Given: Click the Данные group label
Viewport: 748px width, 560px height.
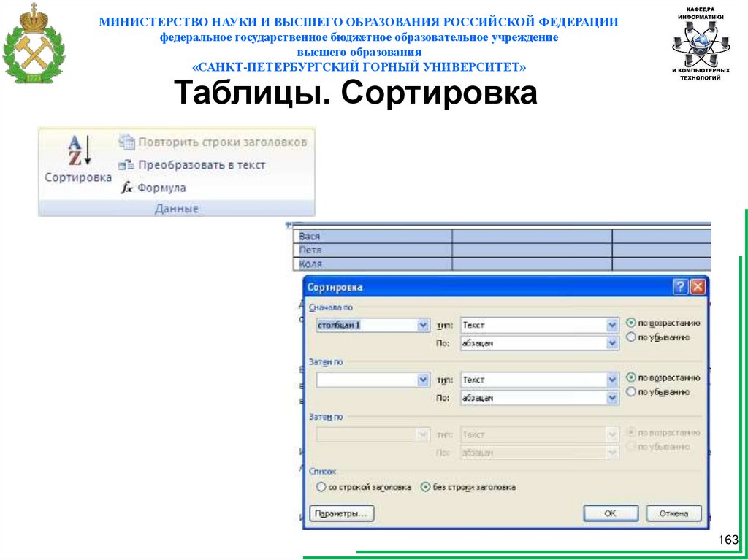Looking at the screenshot, I should [177, 209].
